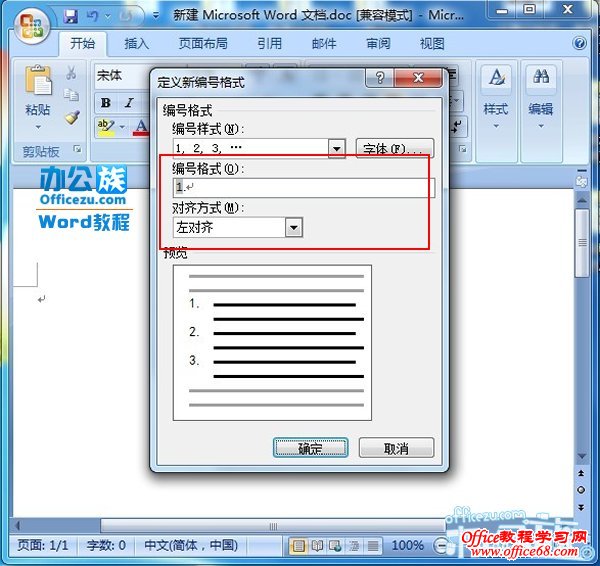
Task: Toggle italic formatting
Action: tap(129, 103)
